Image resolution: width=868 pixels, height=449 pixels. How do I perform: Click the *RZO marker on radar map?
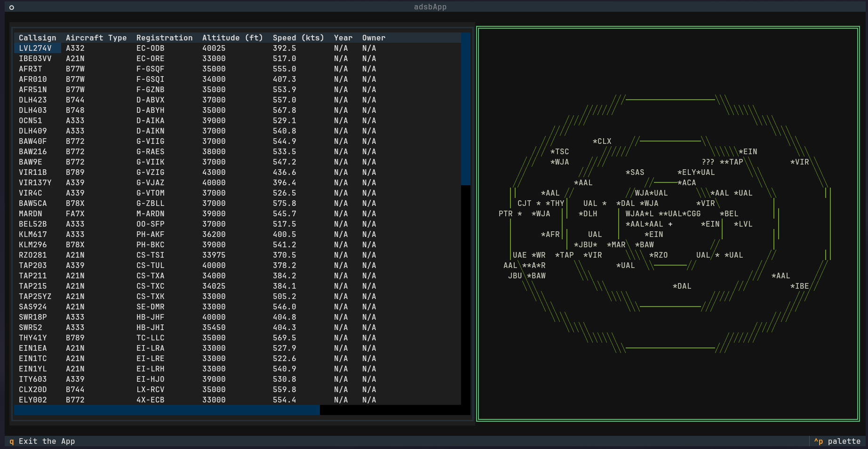pyautogui.click(x=659, y=255)
